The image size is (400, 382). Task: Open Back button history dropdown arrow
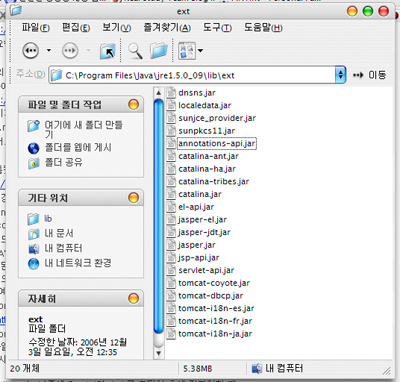(49, 50)
